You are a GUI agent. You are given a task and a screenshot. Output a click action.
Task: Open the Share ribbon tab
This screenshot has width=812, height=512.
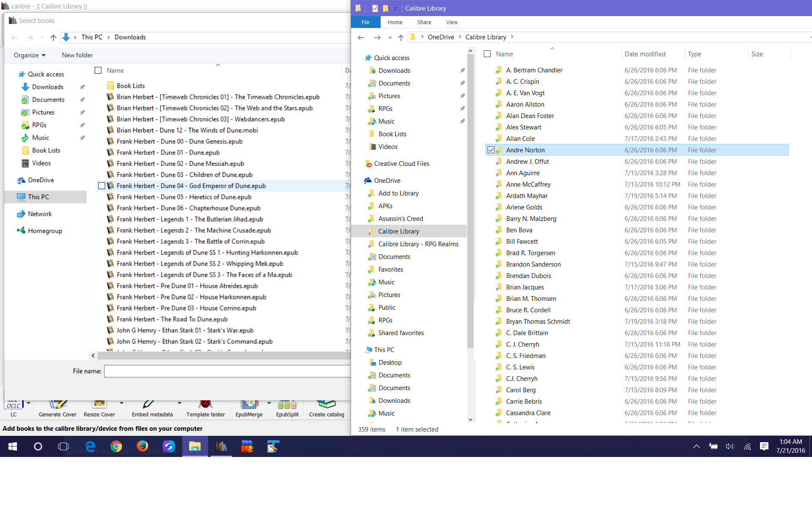click(424, 22)
